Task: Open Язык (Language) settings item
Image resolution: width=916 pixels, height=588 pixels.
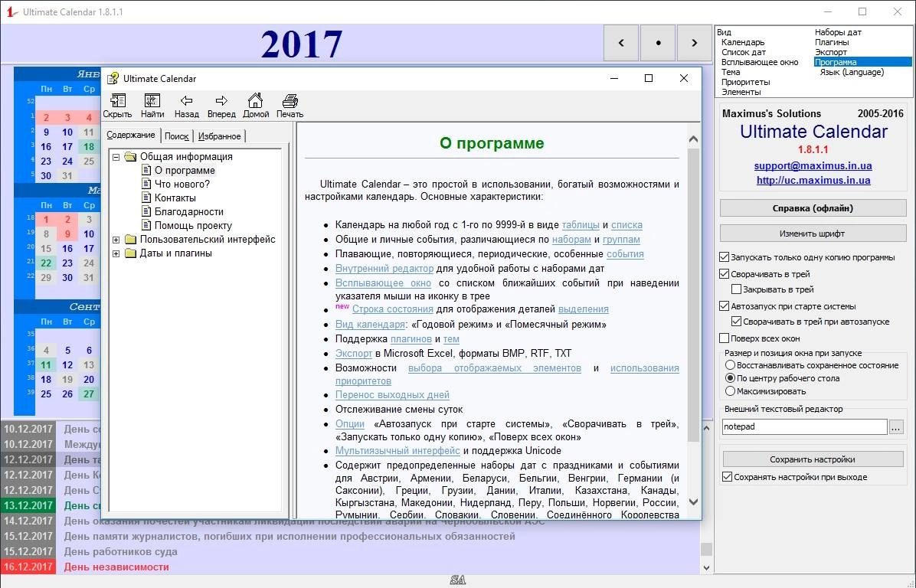Action: click(852, 72)
